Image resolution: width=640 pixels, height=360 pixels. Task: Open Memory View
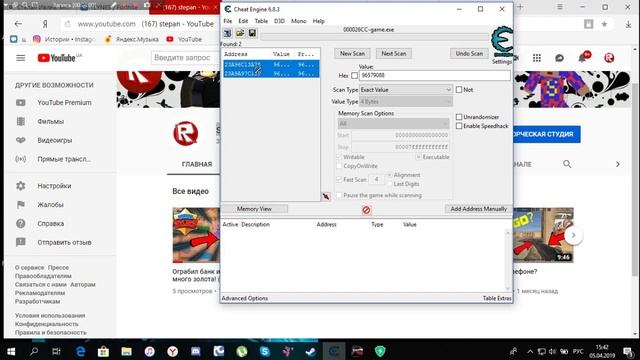254,209
